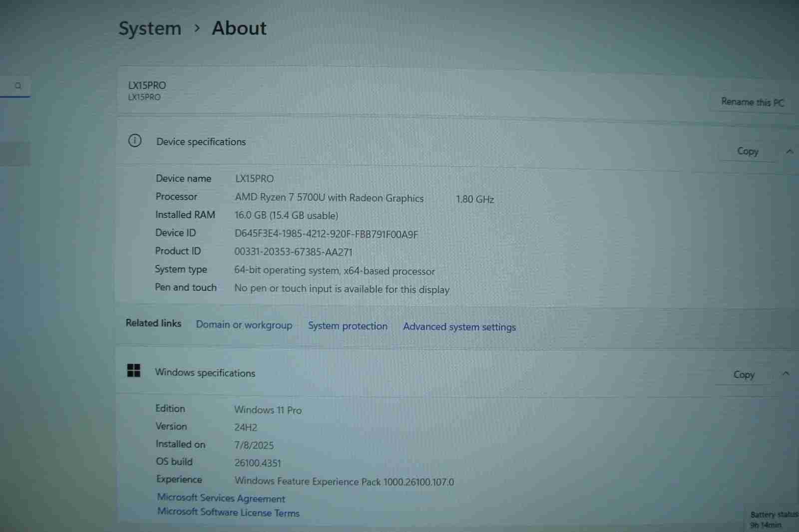
Task: Collapse the Windows specifications section chevron
Action: pos(786,374)
